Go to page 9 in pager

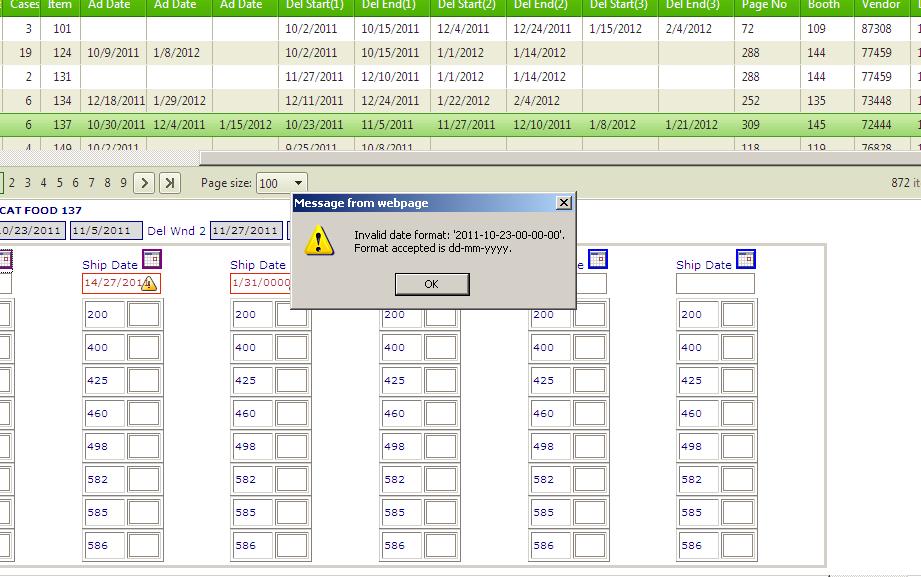tap(123, 183)
